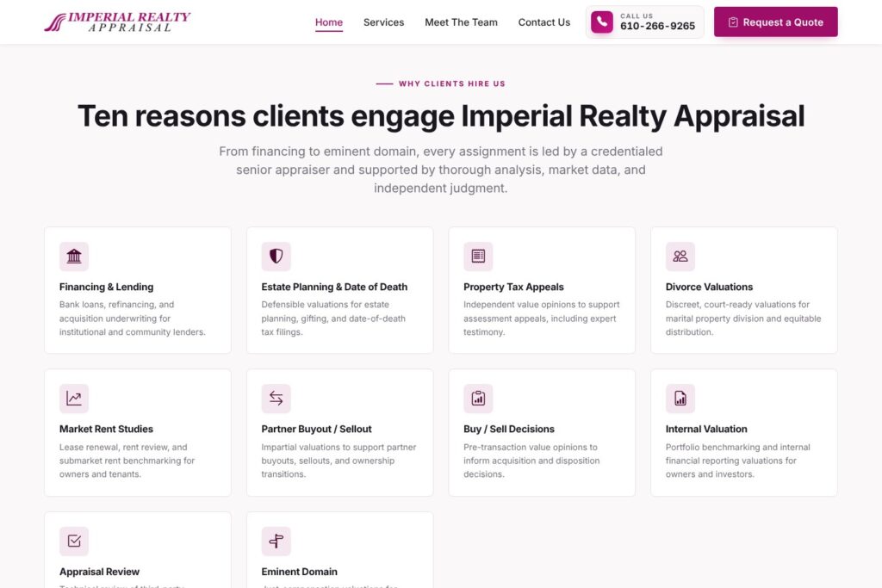Select the Eminent Domain title
Screen dimensions: 882x588
[299, 572]
